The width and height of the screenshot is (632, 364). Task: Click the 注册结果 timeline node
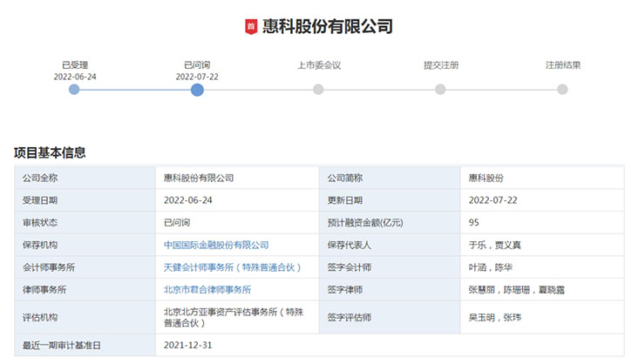pos(562,90)
